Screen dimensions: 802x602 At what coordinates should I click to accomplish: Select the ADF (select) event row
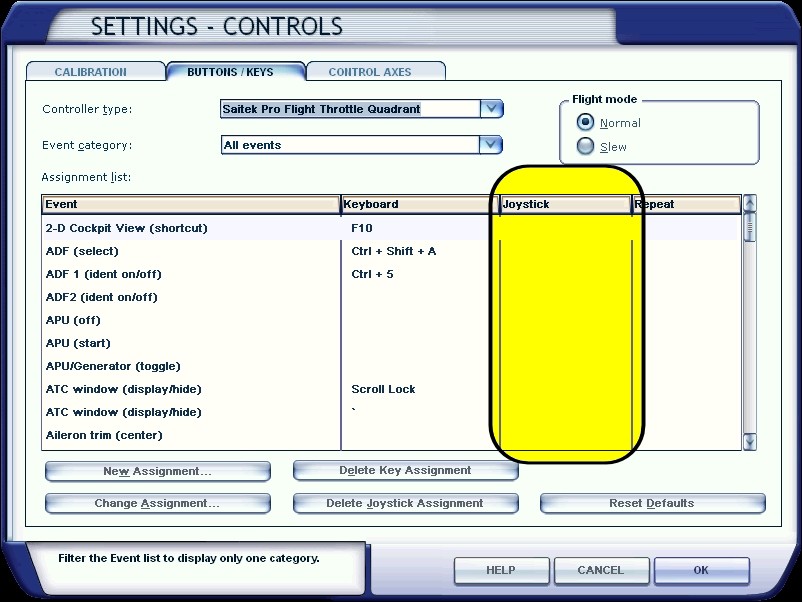pos(391,251)
